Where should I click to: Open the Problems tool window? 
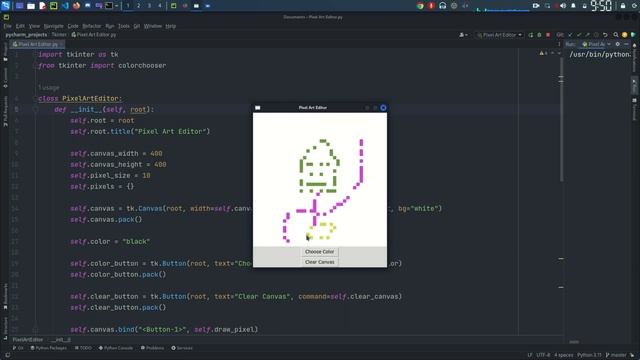tap(152, 348)
